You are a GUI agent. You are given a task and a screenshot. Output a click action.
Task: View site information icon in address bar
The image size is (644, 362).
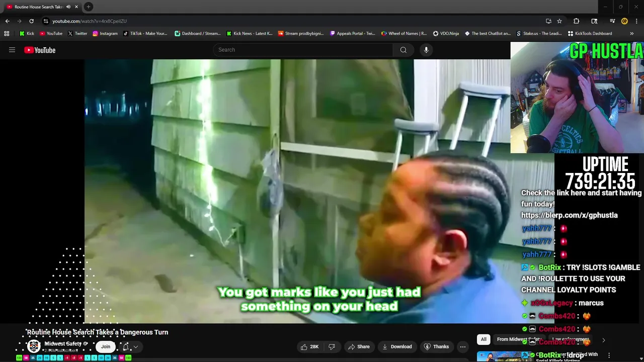coord(45,21)
